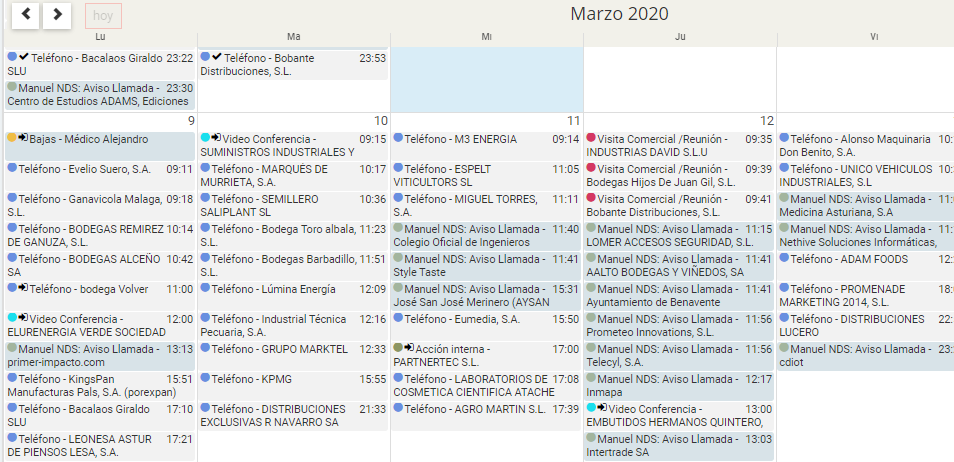Open Aviso Llamada Style Taste event
954x462 pixels.
[486, 265]
